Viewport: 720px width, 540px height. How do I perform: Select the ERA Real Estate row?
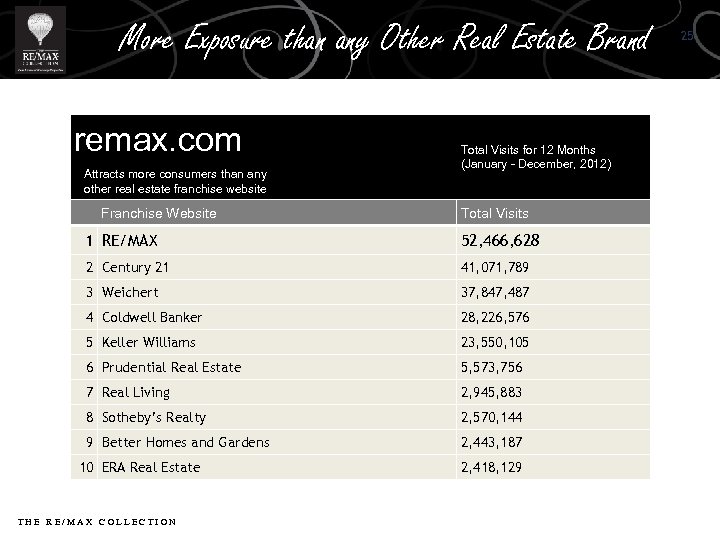[151, 467]
